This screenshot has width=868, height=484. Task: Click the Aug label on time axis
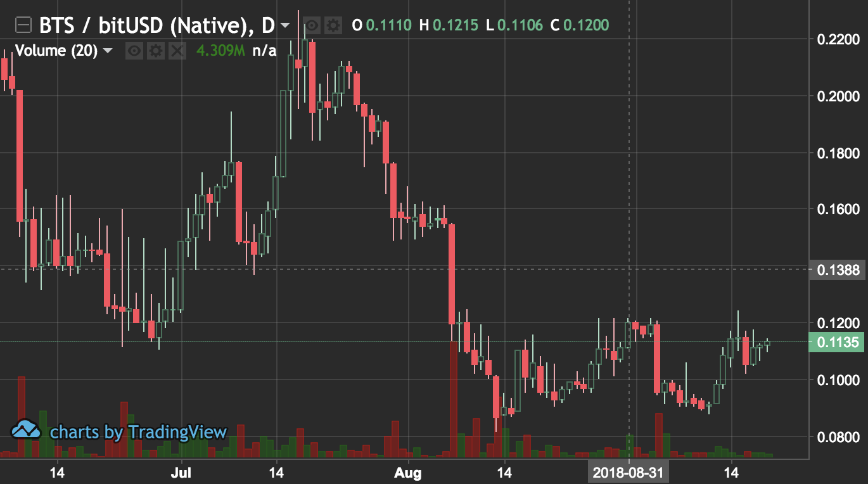click(407, 473)
